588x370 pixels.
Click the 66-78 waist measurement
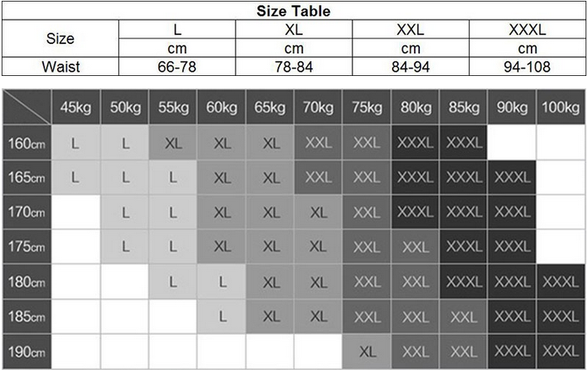(x=177, y=68)
